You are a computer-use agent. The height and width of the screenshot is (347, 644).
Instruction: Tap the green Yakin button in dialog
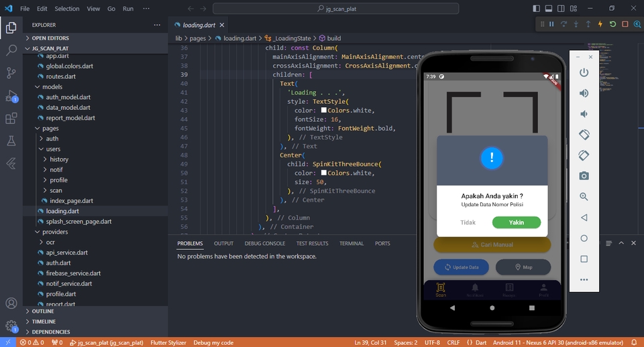[x=517, y=222]
